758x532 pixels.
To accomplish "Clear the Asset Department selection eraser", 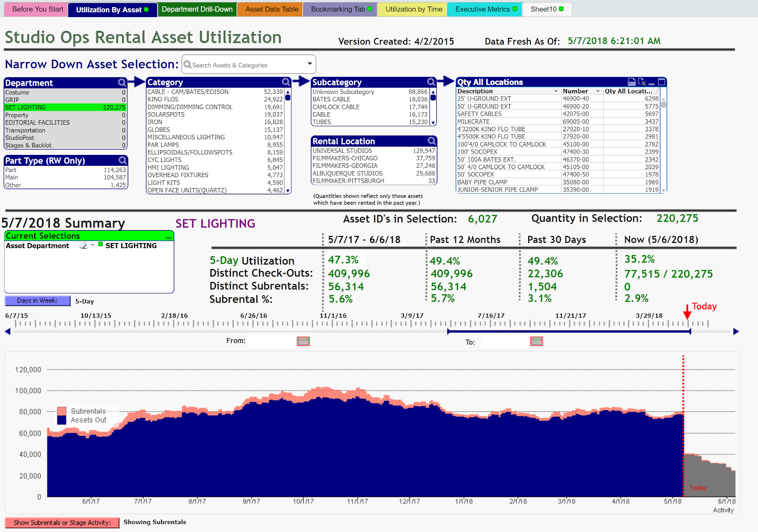I will point(83,245).
